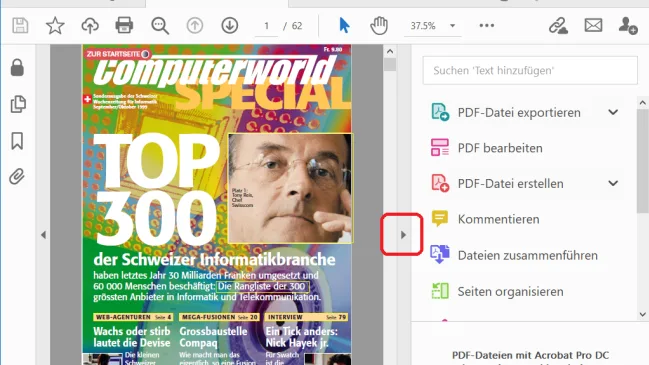Screen dimensions: 649x365
Task: Collapse left navigation pane arrow
Action: click(x=43, y=235)
